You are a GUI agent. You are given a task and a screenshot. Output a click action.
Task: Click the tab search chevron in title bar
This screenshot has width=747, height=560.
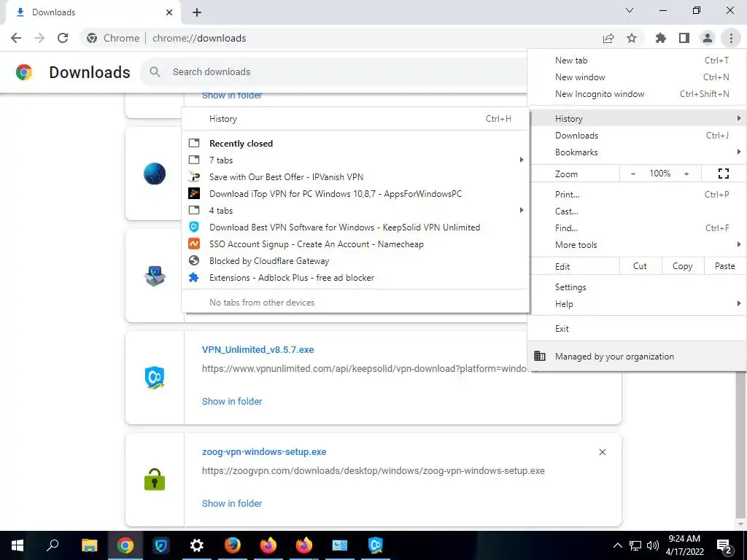(630, 10)
